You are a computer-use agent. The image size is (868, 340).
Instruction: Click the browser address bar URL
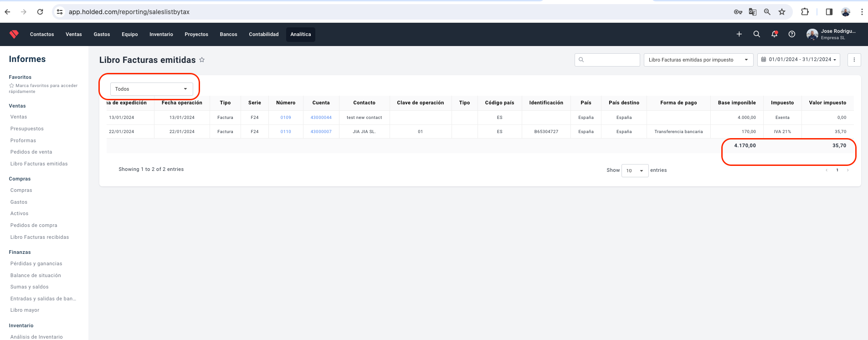tap(129, 12)
